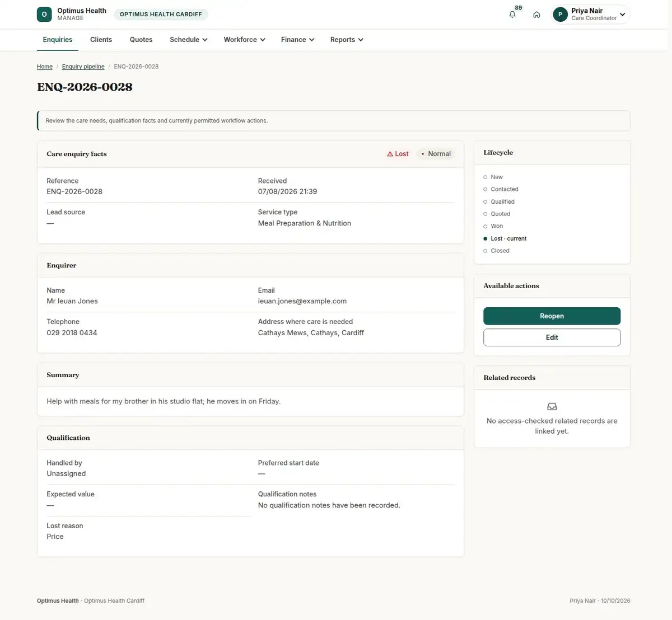Click the Normal priority badge
The image size is (672, 620).
[436, 154]
